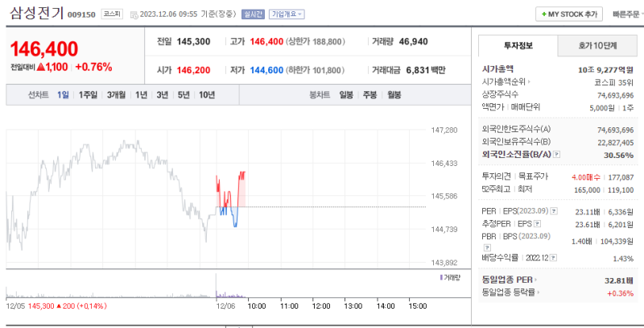
Task: Show the 월봉 candlestick chart
Action: [394, 95]
